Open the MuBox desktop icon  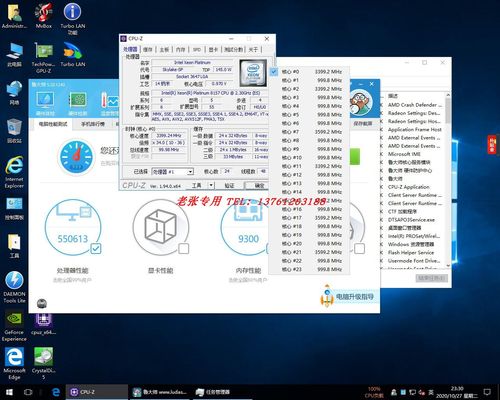[43, 16]
